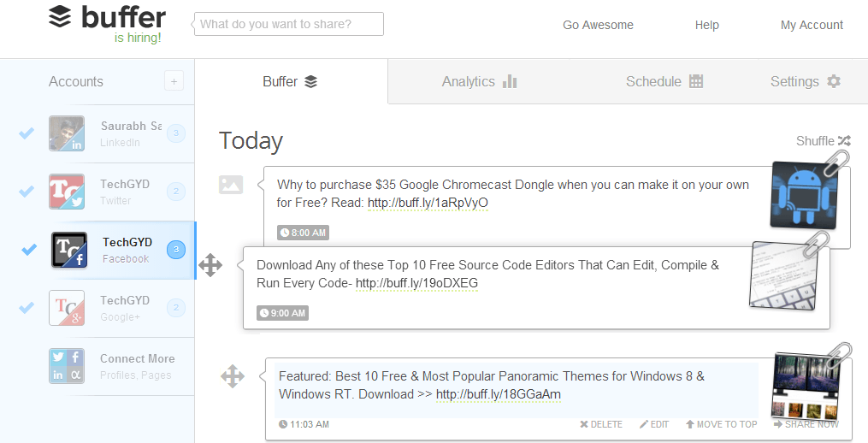This screenshot has width=868, height=443.
Task: Open the buff.ly/19oDXEG link
Action: click(416, 283)
